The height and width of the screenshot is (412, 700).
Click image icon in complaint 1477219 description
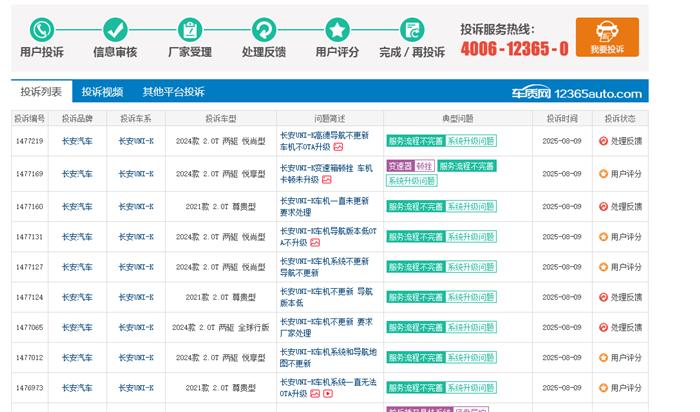(x=339, y=147)
